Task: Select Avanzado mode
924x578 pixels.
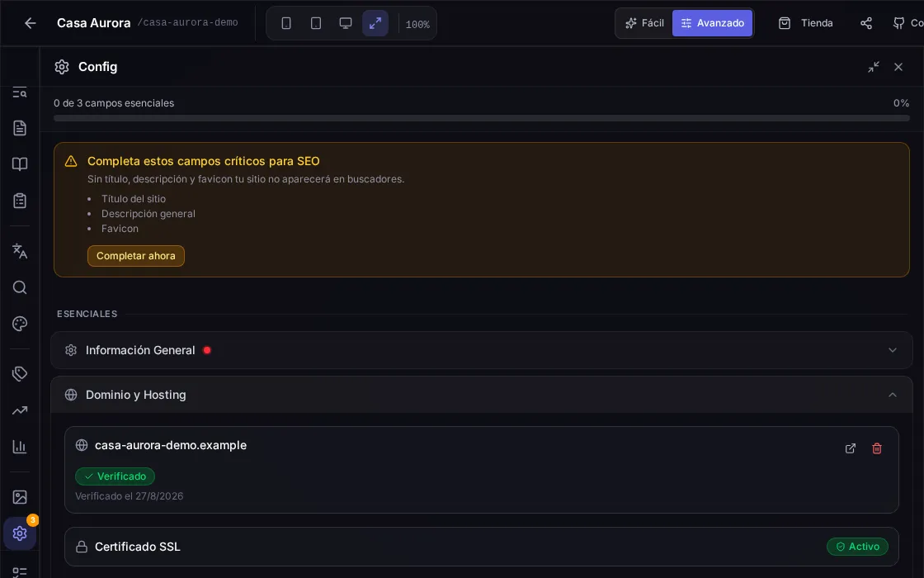Action: pyautogui.click(x=712, y=23)
